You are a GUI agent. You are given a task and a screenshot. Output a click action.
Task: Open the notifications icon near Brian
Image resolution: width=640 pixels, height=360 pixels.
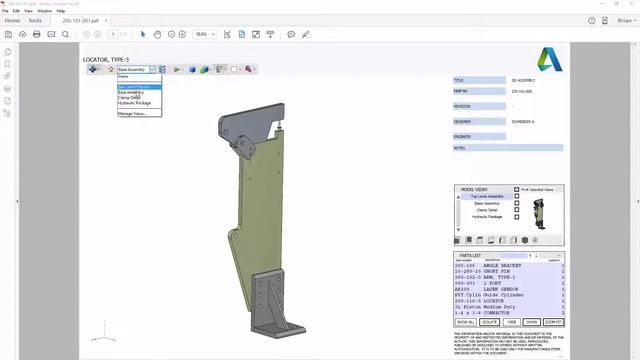click(605, 20)
